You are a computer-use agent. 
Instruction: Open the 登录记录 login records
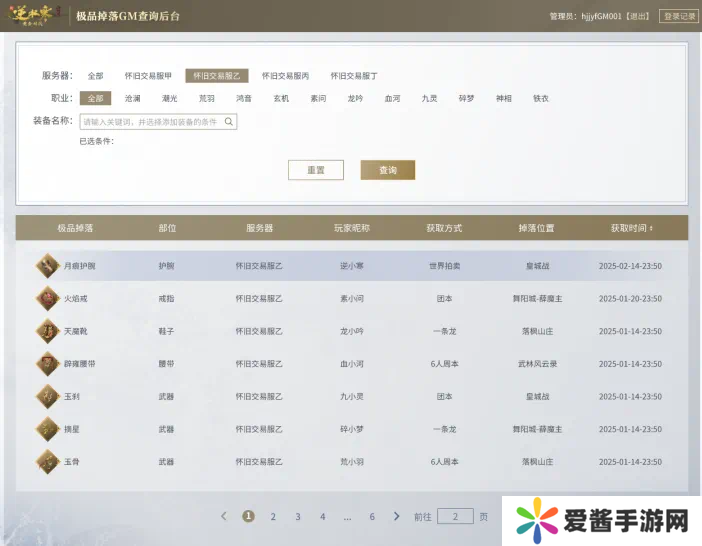pyautogui.click(x=679, y=16)
